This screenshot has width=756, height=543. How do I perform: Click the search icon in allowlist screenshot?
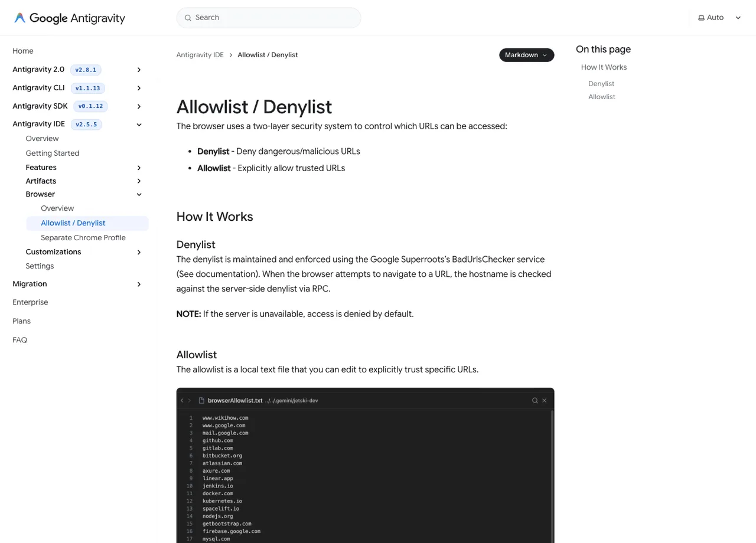click(x=535, y=400)
